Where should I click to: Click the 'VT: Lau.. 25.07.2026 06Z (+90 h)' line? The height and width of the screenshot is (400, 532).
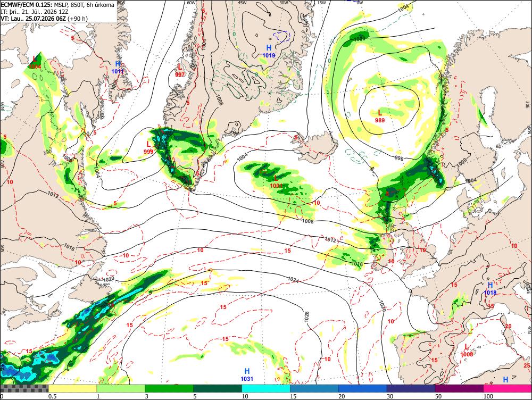click(44, 18)
